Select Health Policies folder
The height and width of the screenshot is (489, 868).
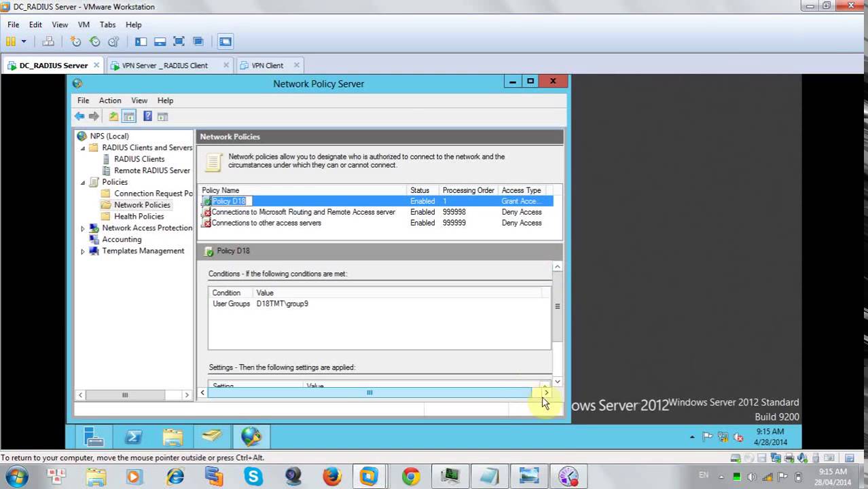click(139, 216)
